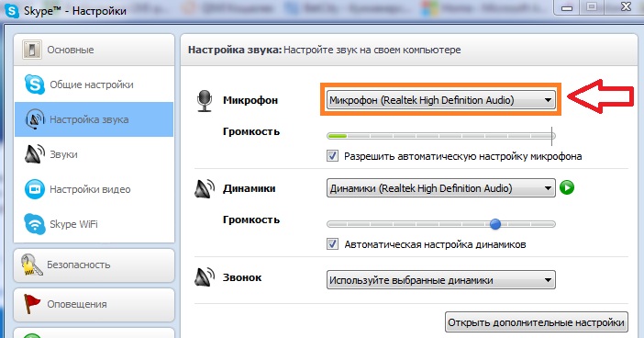Click the microphone icon beside Микрофон
Image resolution: width=644 pixels, height=338 pixels.
205,101
